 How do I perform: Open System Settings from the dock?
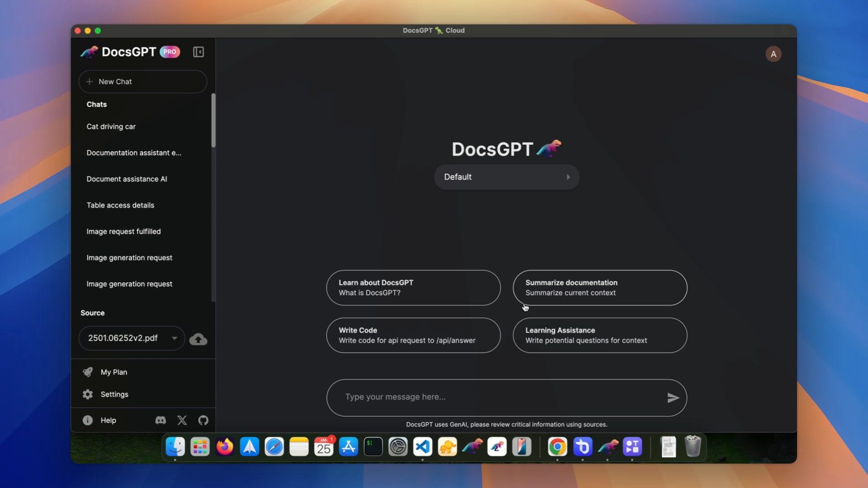click(398, 447)
